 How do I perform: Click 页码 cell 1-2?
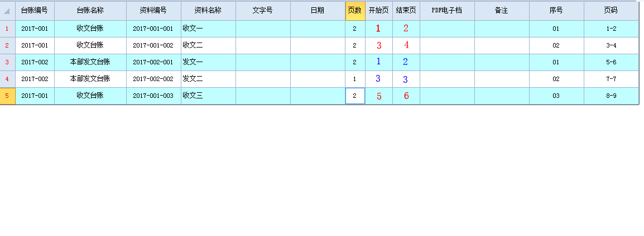click(611, 29)
